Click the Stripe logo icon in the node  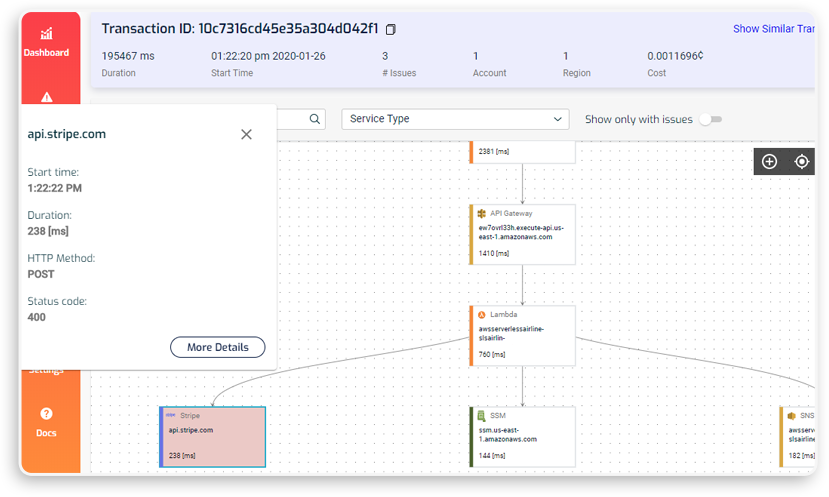tap(171, 415)
